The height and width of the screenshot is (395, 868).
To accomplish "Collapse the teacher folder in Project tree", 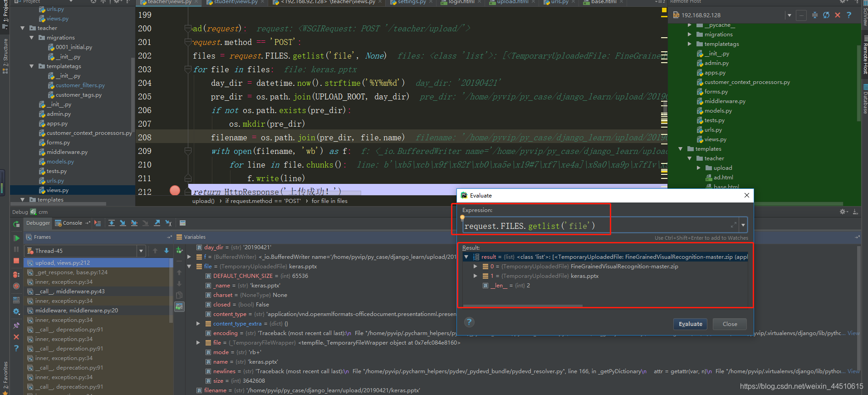I will pyautogui.click(x=23, y=28).
